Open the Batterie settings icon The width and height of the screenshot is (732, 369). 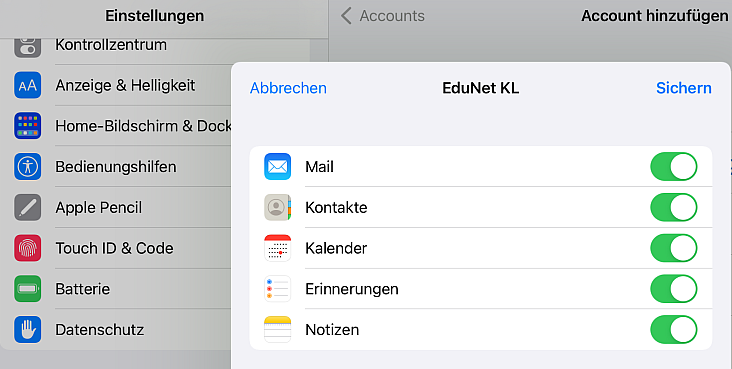28,289
